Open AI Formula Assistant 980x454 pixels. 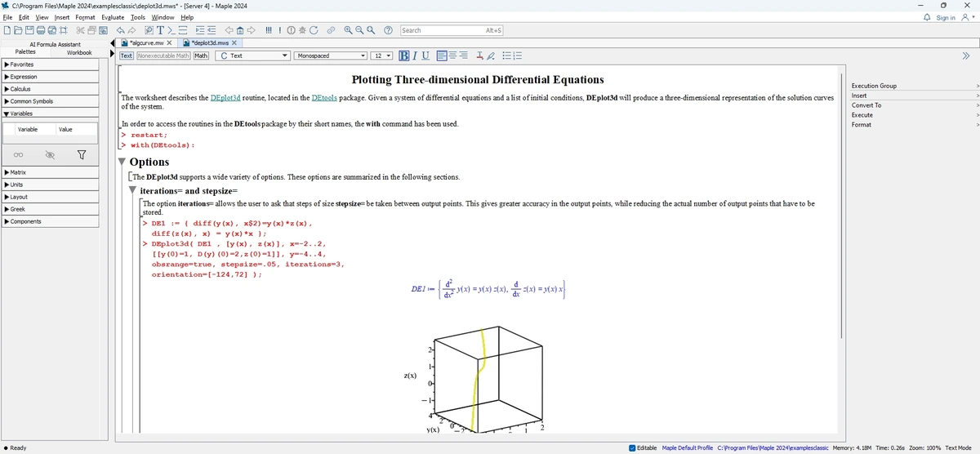(55, 44)
